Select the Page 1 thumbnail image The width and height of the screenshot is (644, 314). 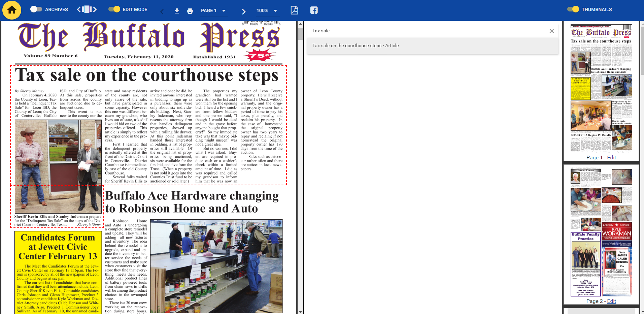pos(601,89)
